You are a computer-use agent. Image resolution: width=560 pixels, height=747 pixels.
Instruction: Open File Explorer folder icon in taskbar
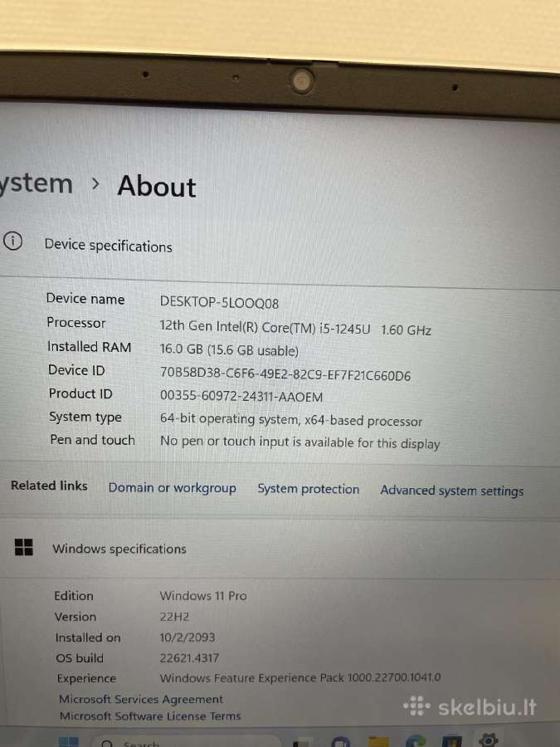[378, 741]
